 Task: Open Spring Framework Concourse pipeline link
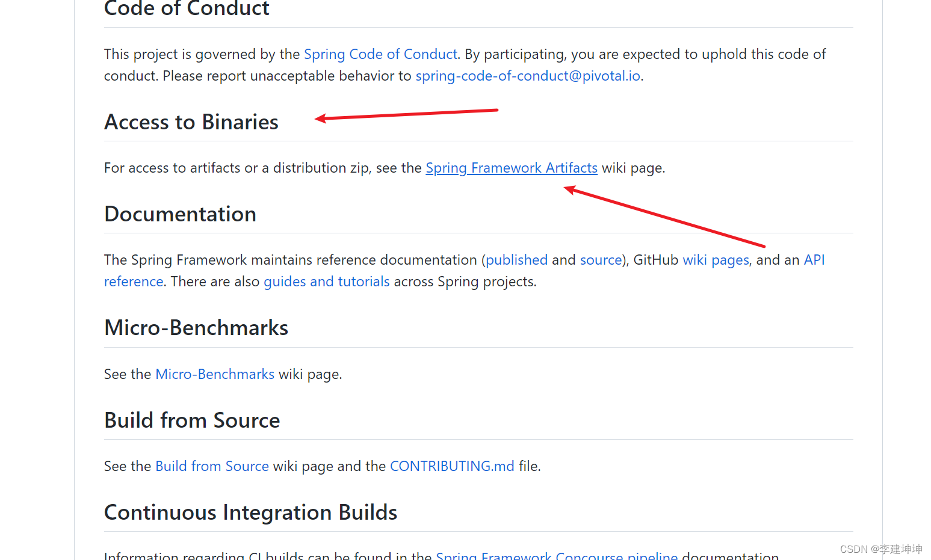pos(557,555)
